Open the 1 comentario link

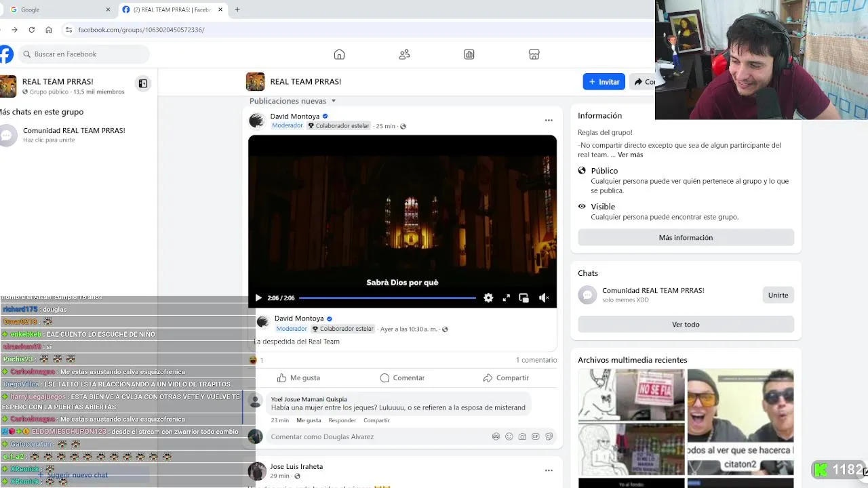(536, 360)
